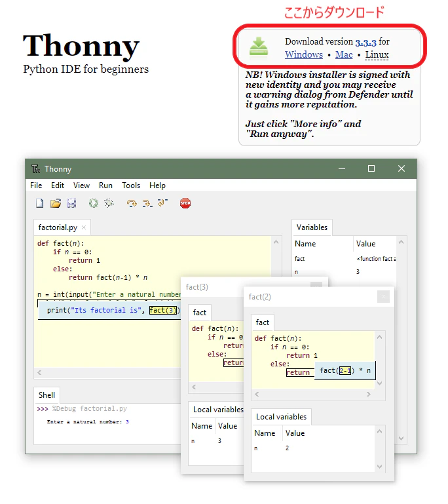Click the 'Enter a natural number: 3' shell output
The image size is (448, 504).
88,421
